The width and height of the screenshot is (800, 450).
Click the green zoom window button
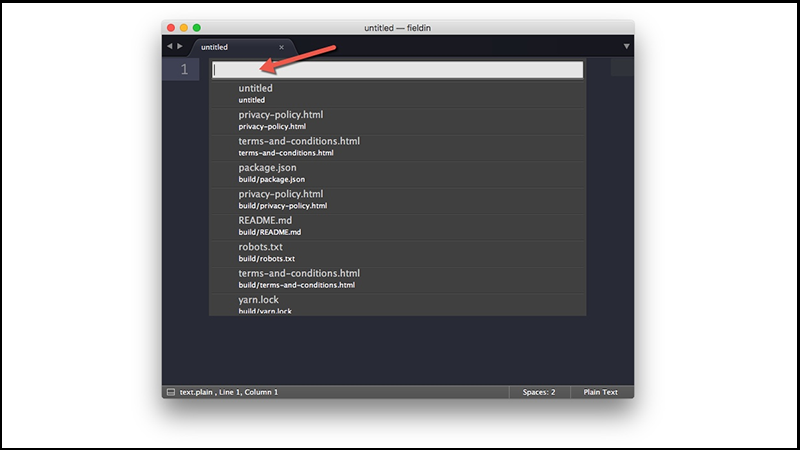(197, 28)
